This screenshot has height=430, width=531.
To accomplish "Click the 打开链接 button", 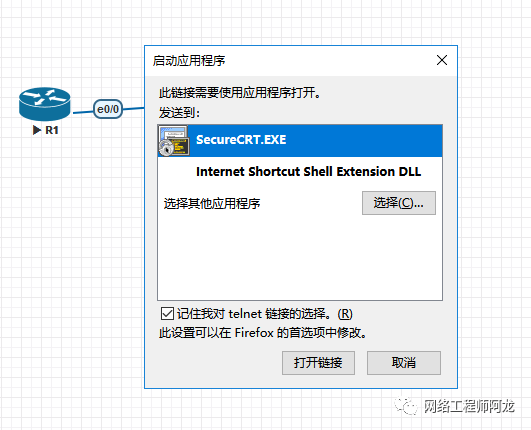I will (318, 363).
